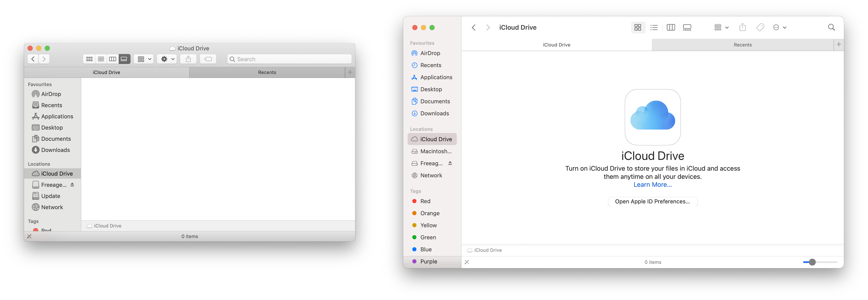Select iCloud Drive in left sidebar Locations
The width and height of the screenshot is (868, 300).
coord(53,173)
